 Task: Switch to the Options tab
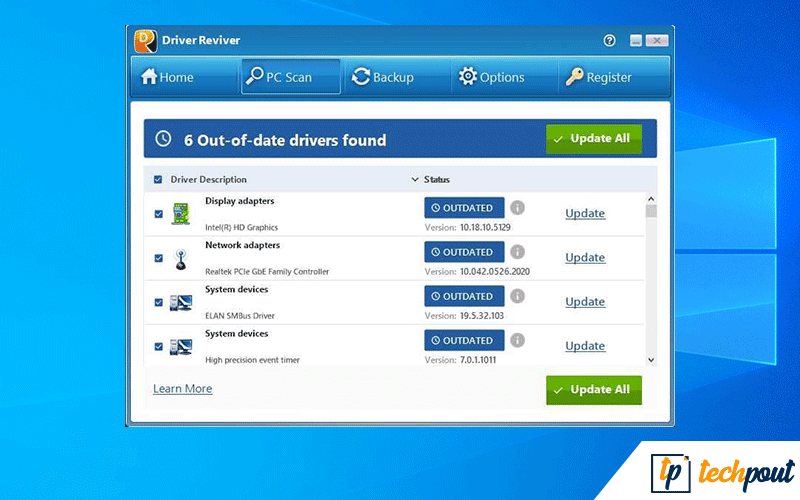(491, 77)
